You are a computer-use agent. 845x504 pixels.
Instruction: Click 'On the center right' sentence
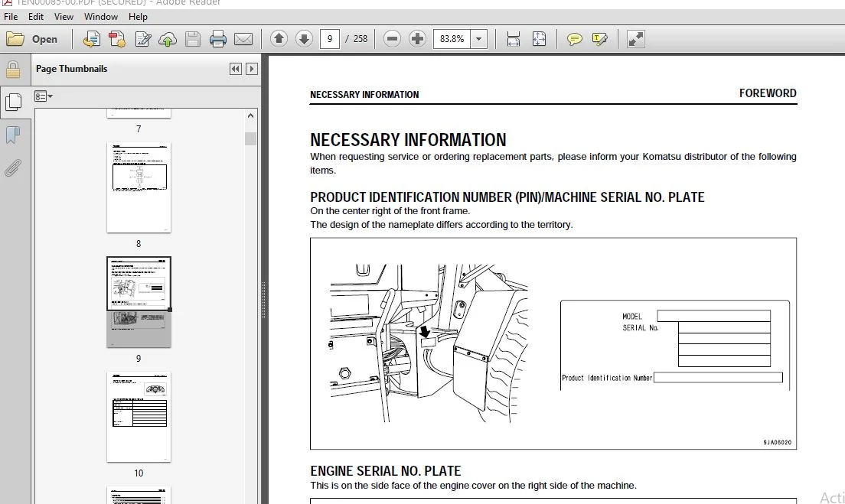[390, 211]
